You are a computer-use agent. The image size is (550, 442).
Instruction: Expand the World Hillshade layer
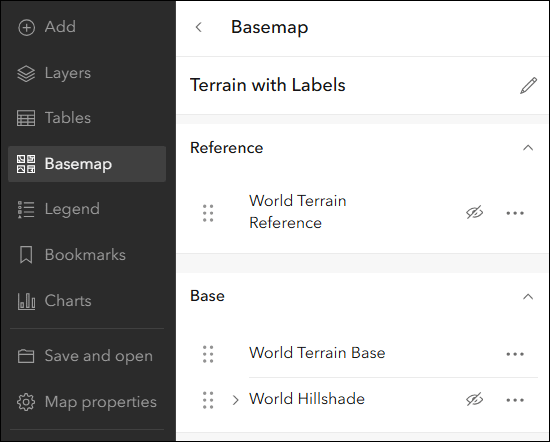[236, 400]
